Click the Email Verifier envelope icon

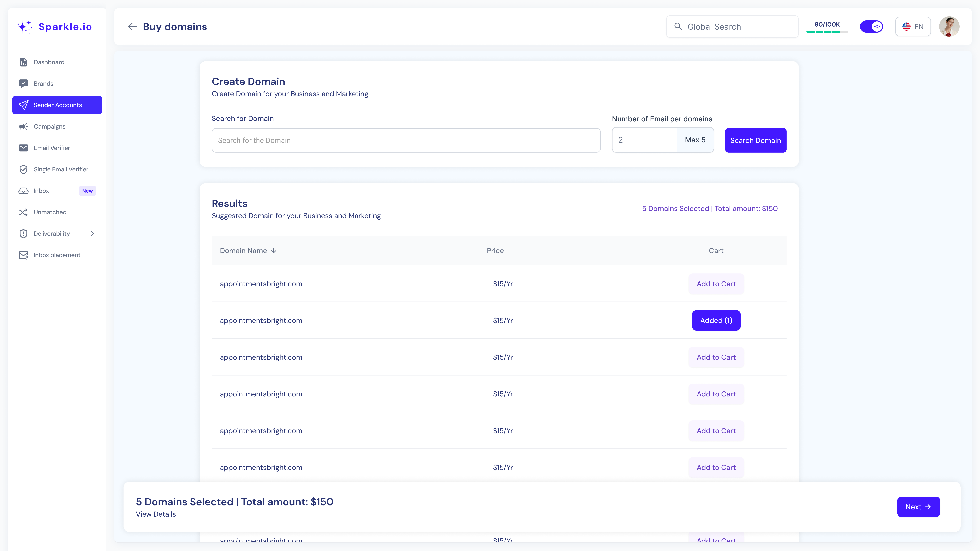click(x=23, y=148)
